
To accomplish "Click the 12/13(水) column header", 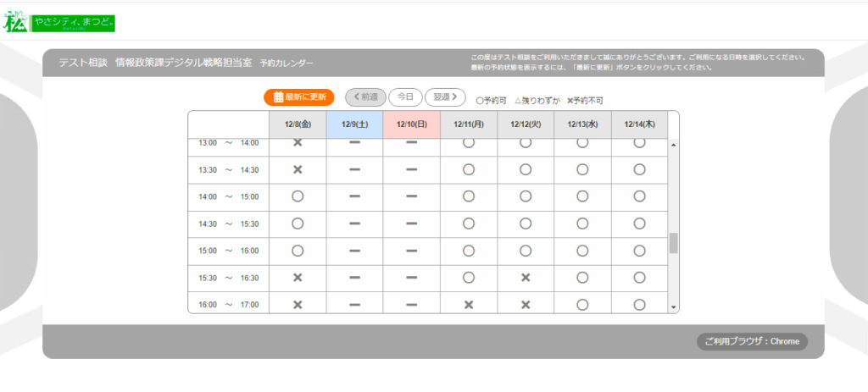I will (x=582, y=125).
